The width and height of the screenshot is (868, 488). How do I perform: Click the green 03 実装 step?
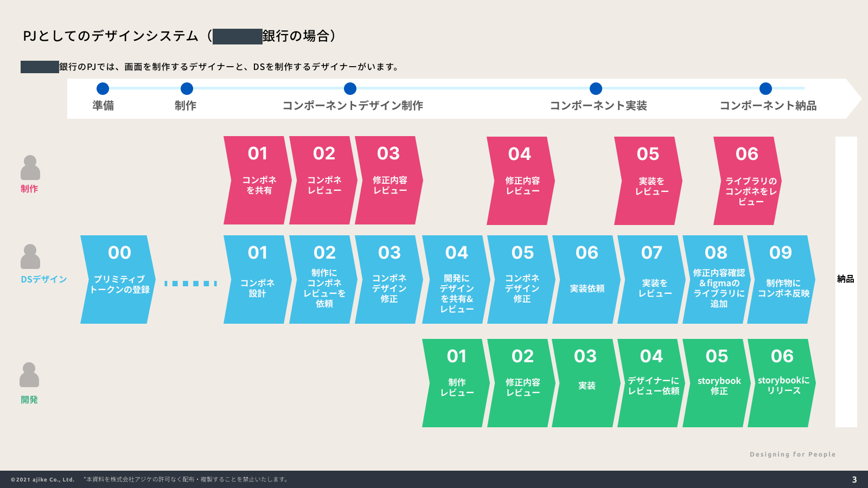[x=586, y=383]
